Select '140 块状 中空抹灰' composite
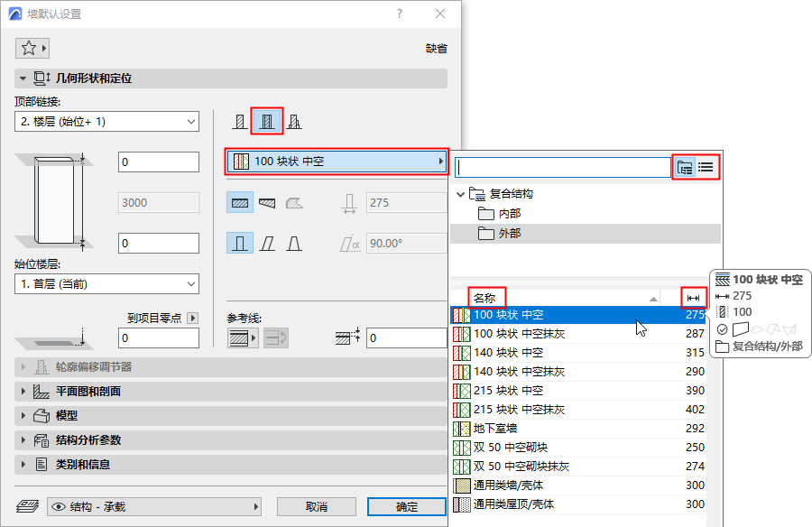This screenshot has height=527, width=812. point(578,372)
